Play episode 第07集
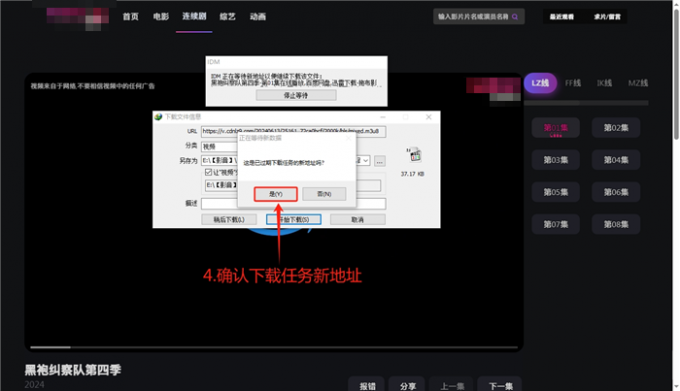The image size is (680, 391). pos(556,225)
